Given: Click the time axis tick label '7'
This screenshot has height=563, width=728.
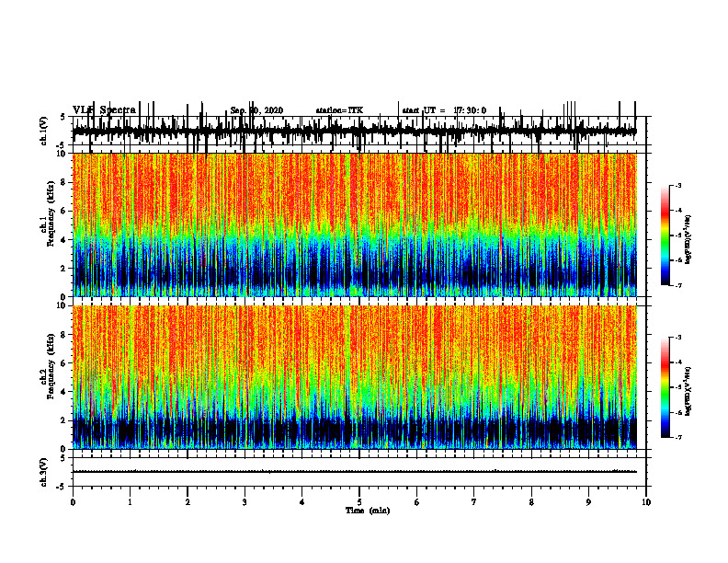Looking at the screenshot, I should [x=474, y=502].
